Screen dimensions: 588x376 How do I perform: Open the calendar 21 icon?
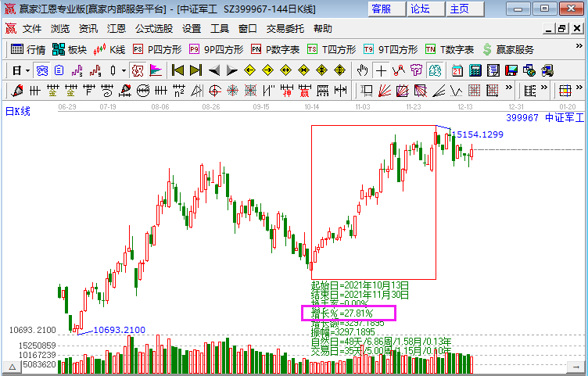tap(457, 70)
